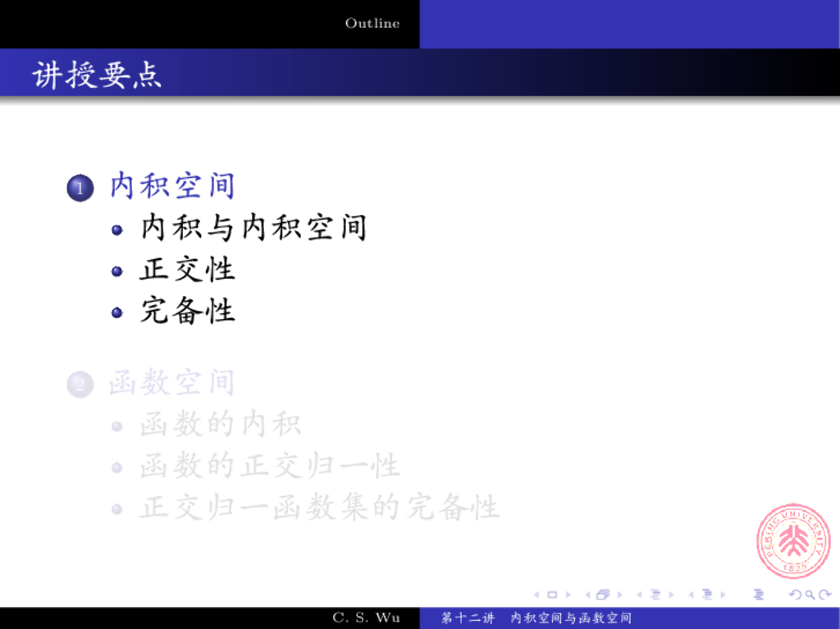
Task: Go to next subsection with the arrow right of the subsection icon
Action: 671,595
